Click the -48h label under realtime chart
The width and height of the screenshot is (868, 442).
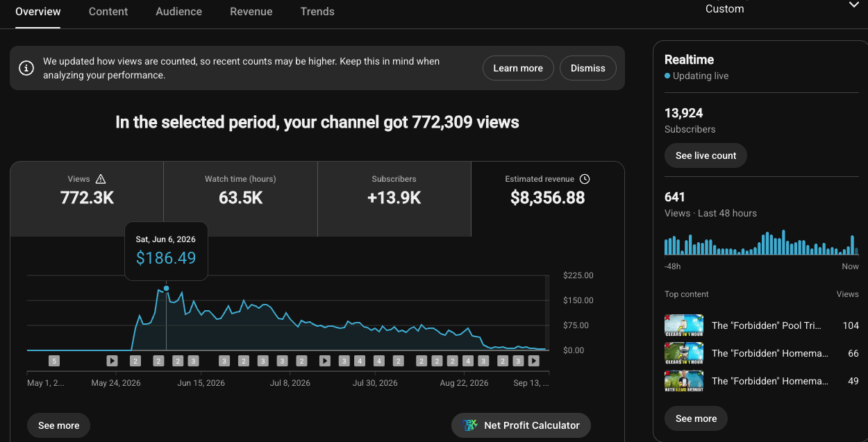[673, 266]
